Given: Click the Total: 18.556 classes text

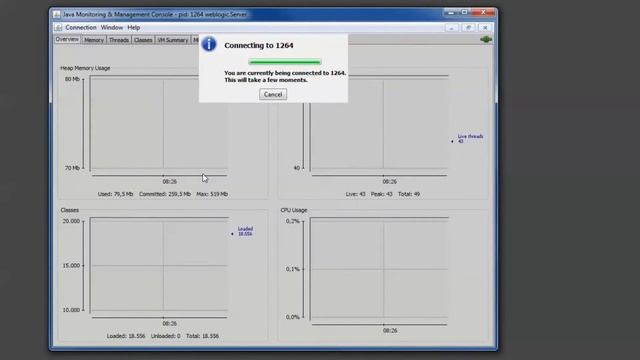Looking at the screenshot, I should coord(202,336).
